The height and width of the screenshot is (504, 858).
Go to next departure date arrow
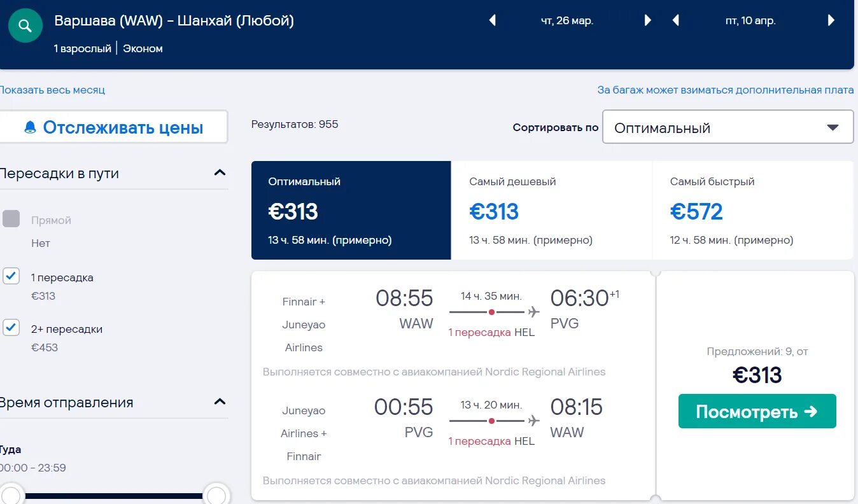(647, 20)
